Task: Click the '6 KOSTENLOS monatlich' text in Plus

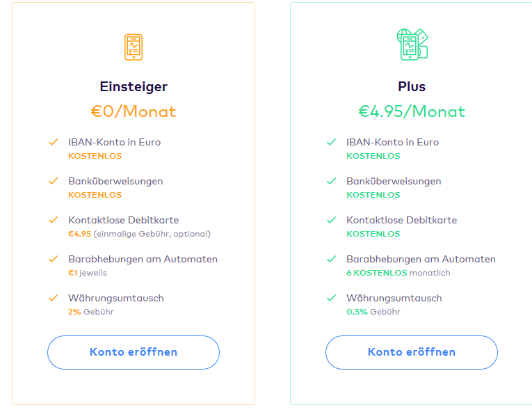Action: coord(398,273)
